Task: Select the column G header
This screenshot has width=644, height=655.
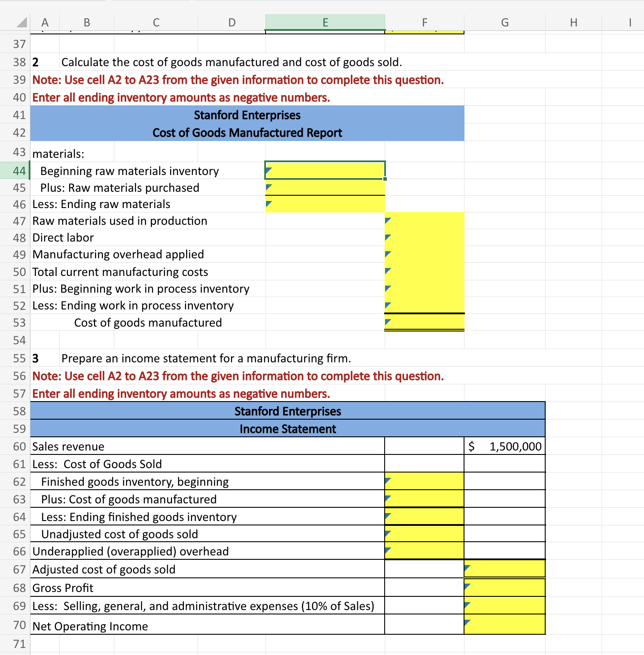Action: [504, 22]
